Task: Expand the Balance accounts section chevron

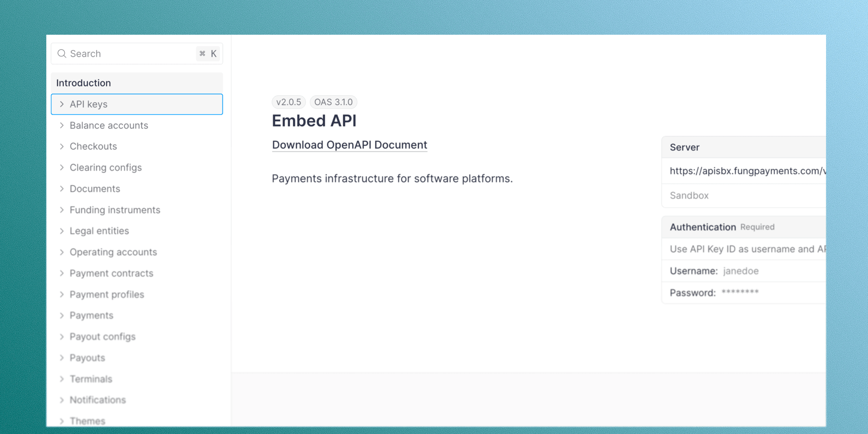Action: (62, 125)
